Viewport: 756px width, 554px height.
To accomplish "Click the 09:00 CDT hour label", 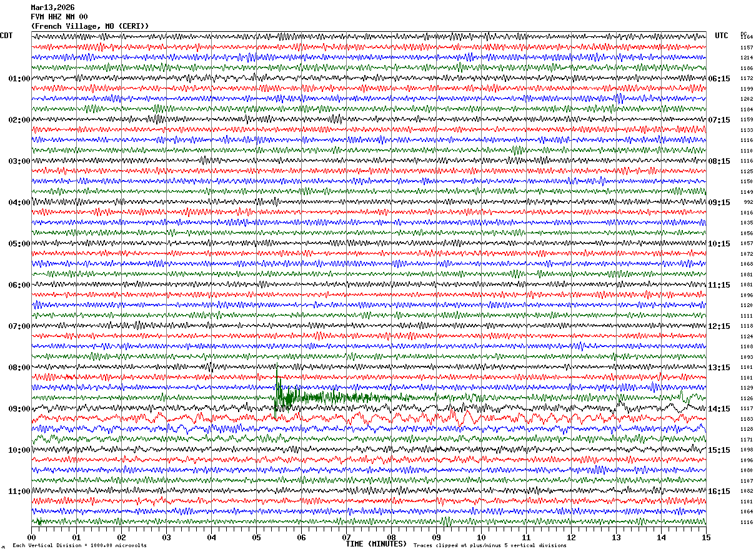I will coord(19,409).
